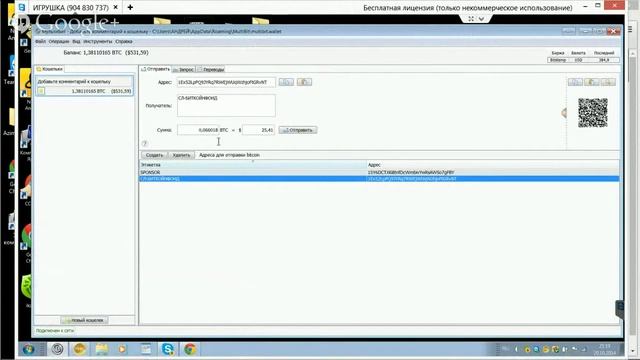This screenshot has width=640, height=360.
Task: Click the first QR code toolbar button
Action: (x=576, y=82)
